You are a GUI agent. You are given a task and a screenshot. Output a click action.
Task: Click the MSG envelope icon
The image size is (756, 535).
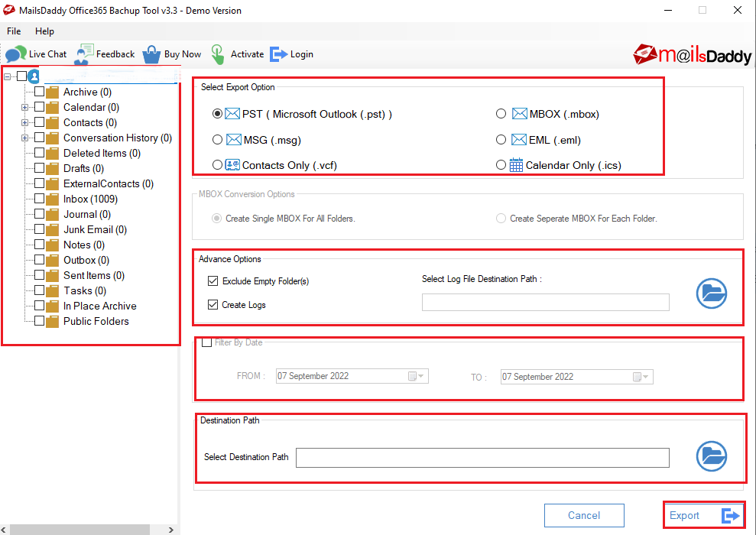click(x=234, y=140)
